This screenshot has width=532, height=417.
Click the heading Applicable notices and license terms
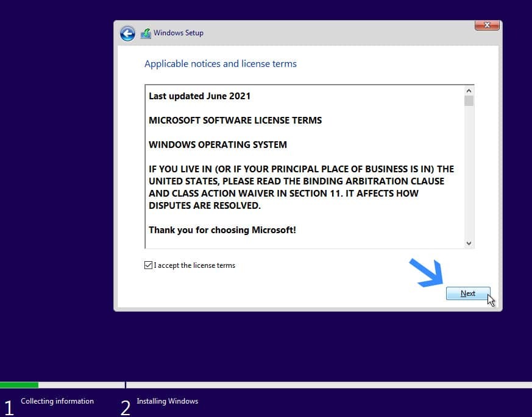point(221,64)
